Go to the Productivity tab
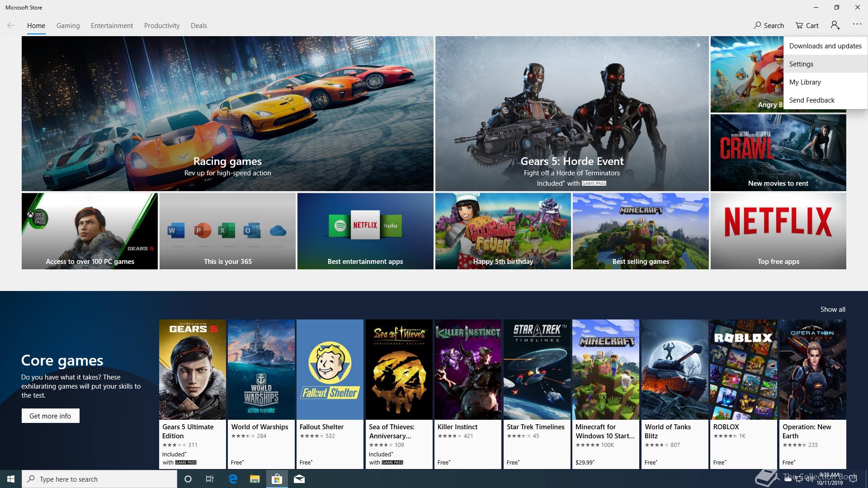Screen dimensions: 868x488 click(x=162, y=26)
